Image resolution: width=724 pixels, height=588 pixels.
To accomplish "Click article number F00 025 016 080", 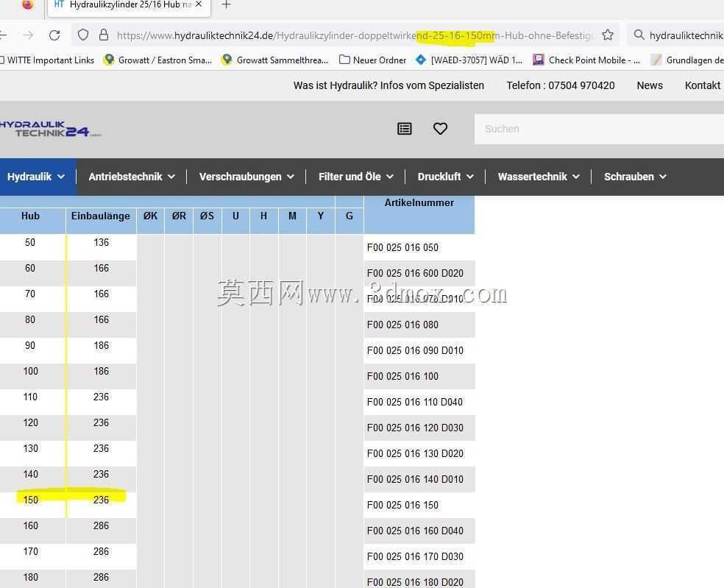I will coord(402,325).
